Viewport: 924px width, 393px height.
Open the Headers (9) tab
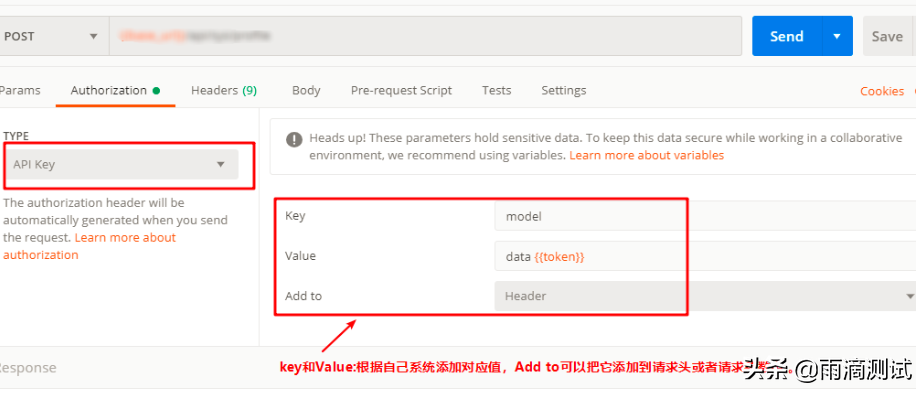224,91
